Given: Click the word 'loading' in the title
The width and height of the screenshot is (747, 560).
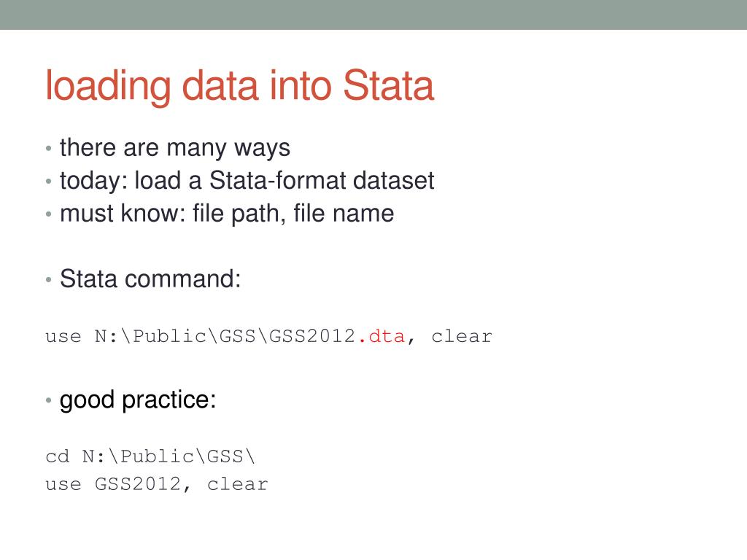Looking at the screenshot, I should [108, 86].
